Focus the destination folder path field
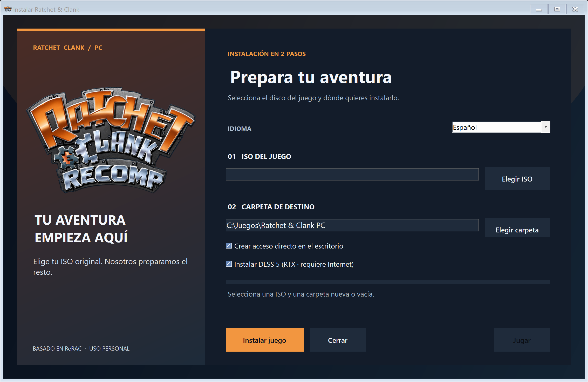588x382 pixels. coord(352,225)
